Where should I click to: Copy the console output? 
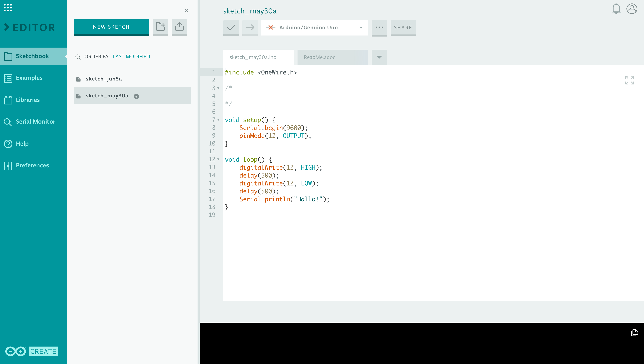tap(635, 333)
